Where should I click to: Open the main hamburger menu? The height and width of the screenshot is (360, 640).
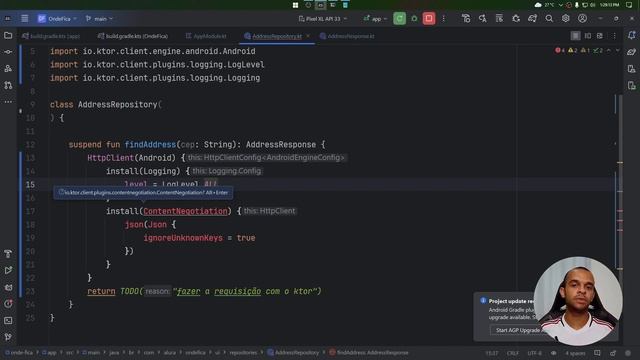pyautogui.click(x=24, y=18)
